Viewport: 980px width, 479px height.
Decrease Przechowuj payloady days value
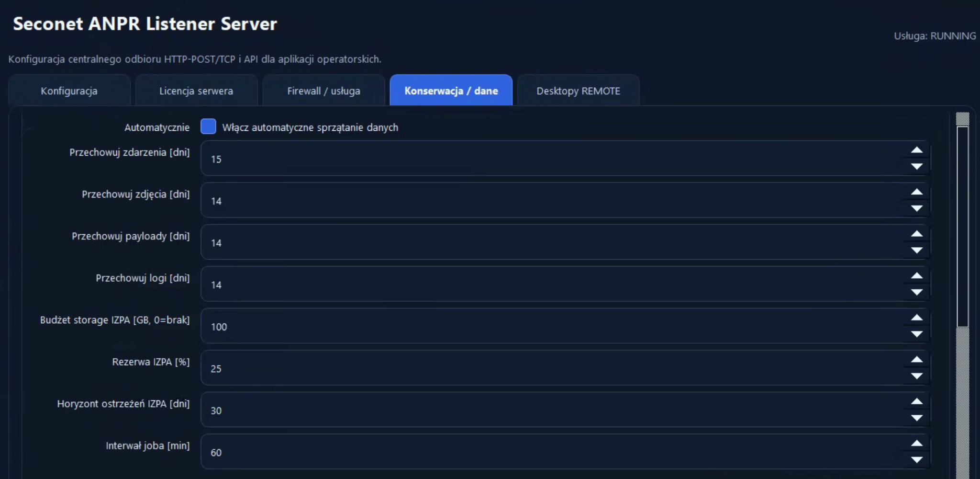(917, 250)
